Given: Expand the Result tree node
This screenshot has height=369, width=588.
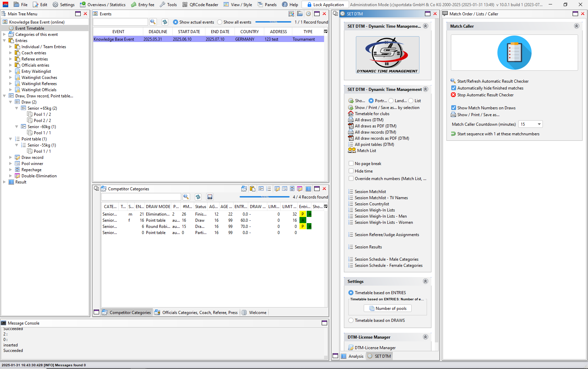Looking at the screenshot, I should coord(4,182).
